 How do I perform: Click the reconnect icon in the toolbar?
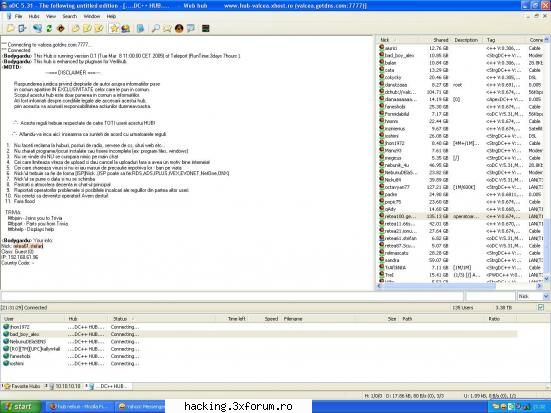pyautogui.click(x=22, y=28)
